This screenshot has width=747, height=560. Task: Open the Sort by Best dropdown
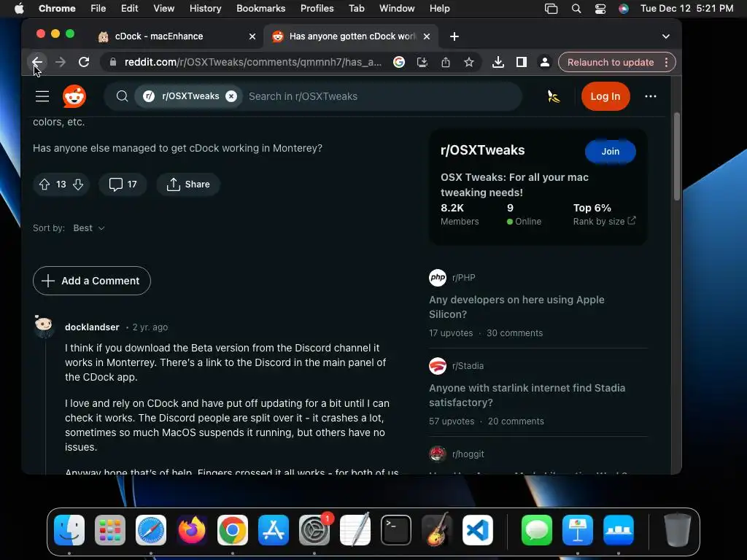88,228
